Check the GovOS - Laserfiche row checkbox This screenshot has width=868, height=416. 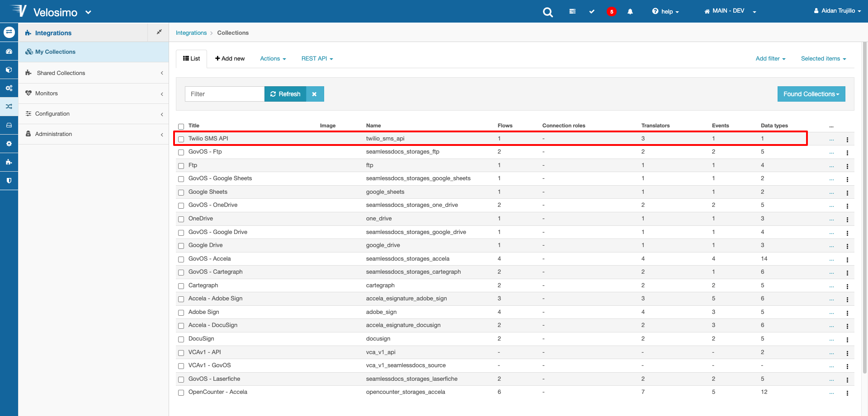pos(181,379)
